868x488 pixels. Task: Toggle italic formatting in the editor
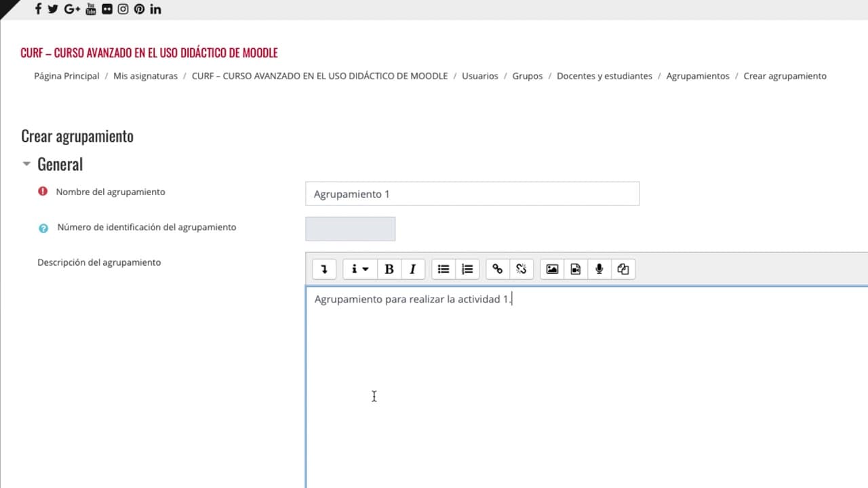pos(412,269)
